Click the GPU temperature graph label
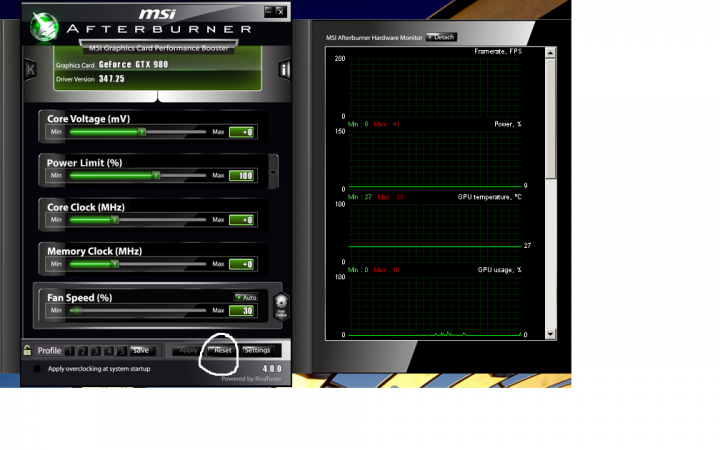Viewport: 720px width, 450px height. 490,197
